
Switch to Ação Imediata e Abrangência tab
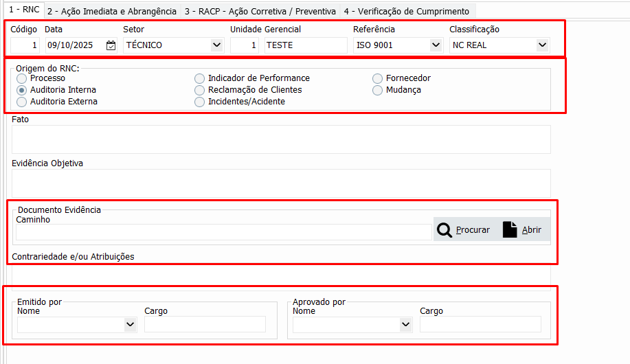[x=112, y=11]
